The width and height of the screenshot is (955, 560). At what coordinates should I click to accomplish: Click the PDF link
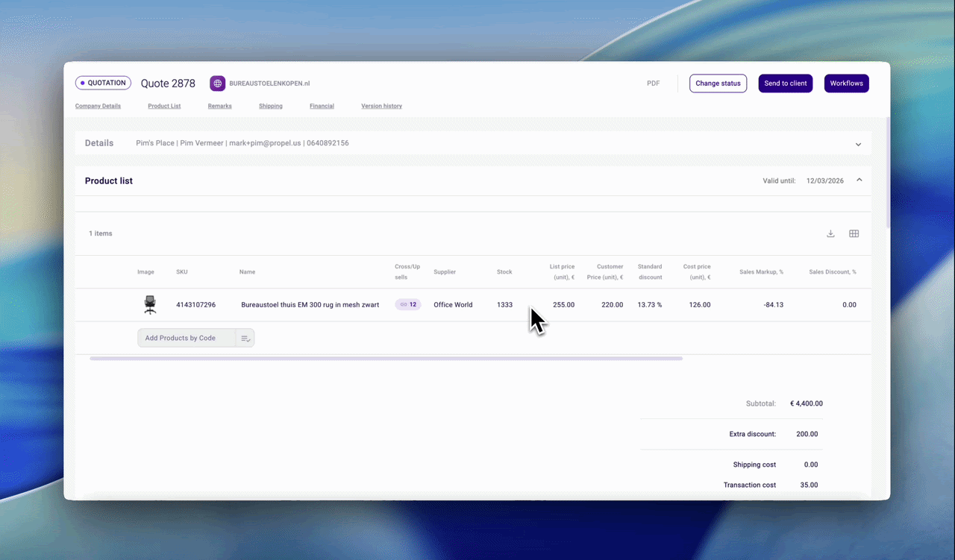coord(653,84)
